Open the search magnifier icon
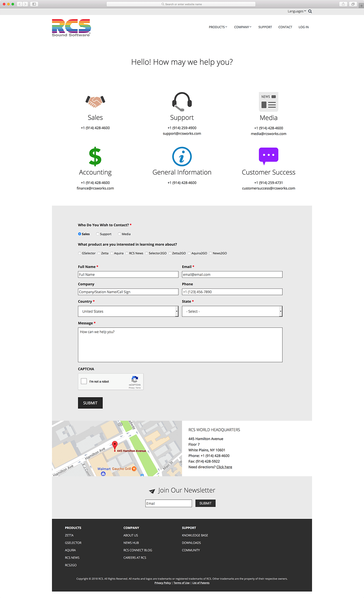This screenshot has width=364, height=598. coord(310,11)
